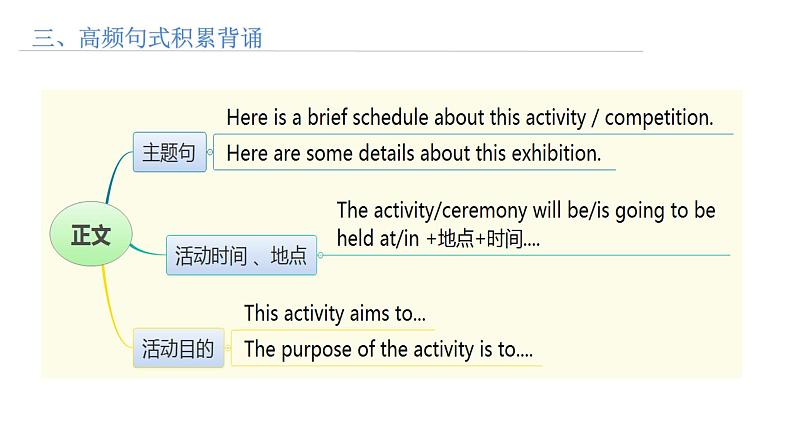The width and height of the screenshot is (794, 447).
Task: Click the 正文 central mind map node
Action: click(91, 234)
